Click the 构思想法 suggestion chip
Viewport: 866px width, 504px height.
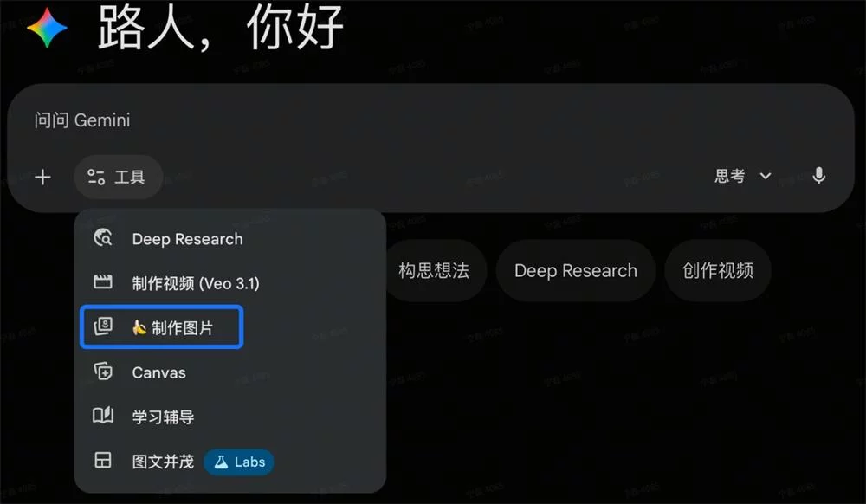point(435,270)
